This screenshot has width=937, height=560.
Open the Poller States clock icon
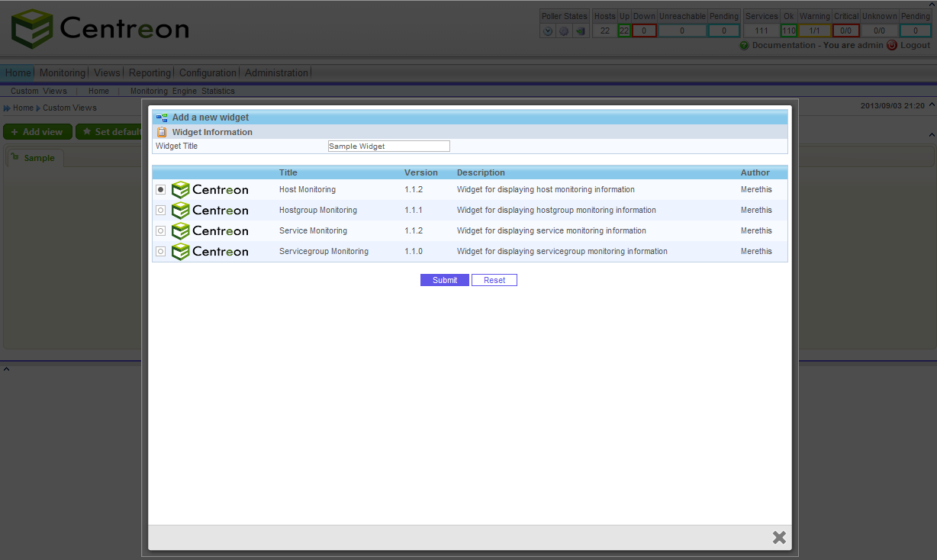pos(547,31)
